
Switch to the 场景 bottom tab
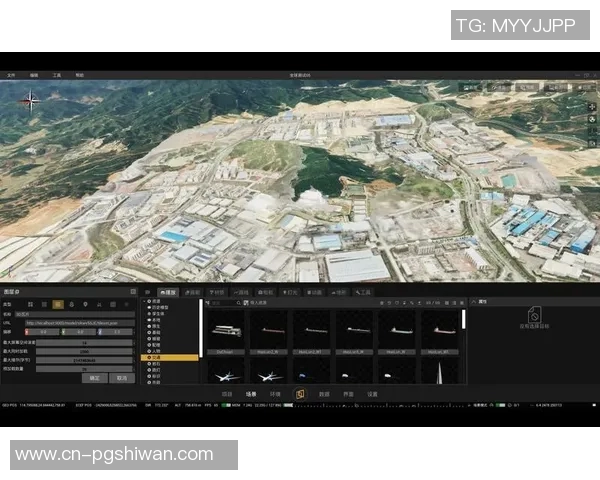251,394
